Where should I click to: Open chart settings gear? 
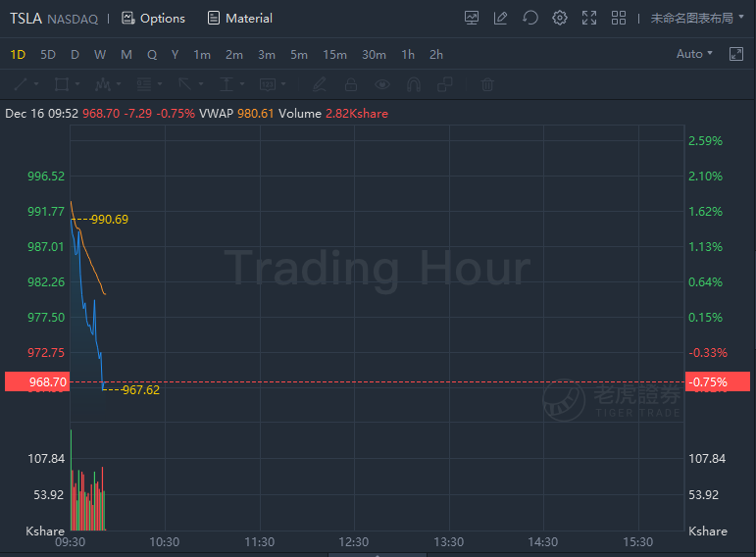(x=560, y=19)
